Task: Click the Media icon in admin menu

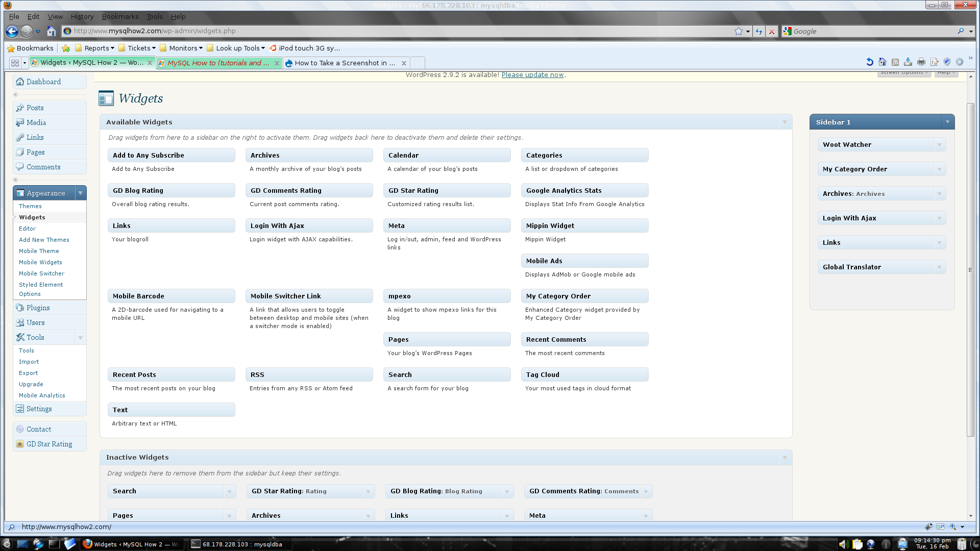Action: pyautogui.click(x=20, y=122)
